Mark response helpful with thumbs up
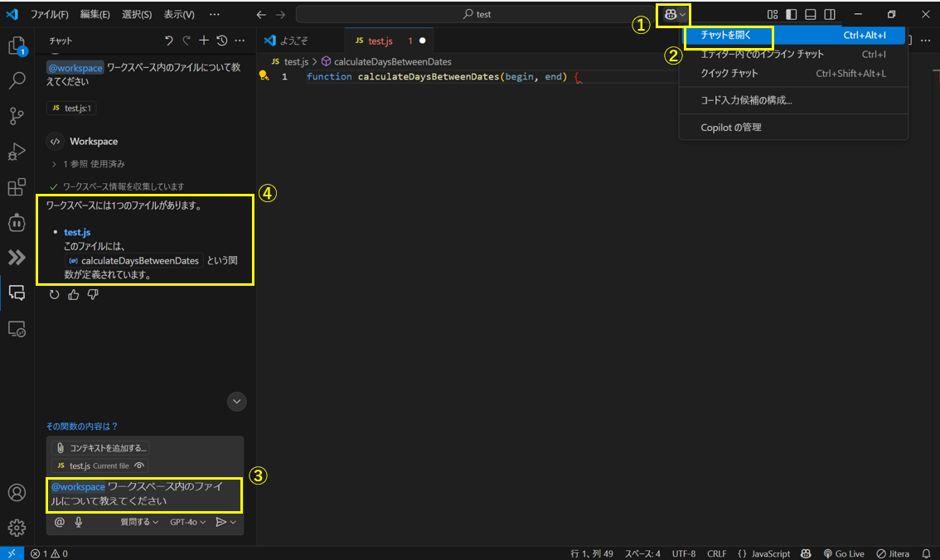 (x=74, y=294)
